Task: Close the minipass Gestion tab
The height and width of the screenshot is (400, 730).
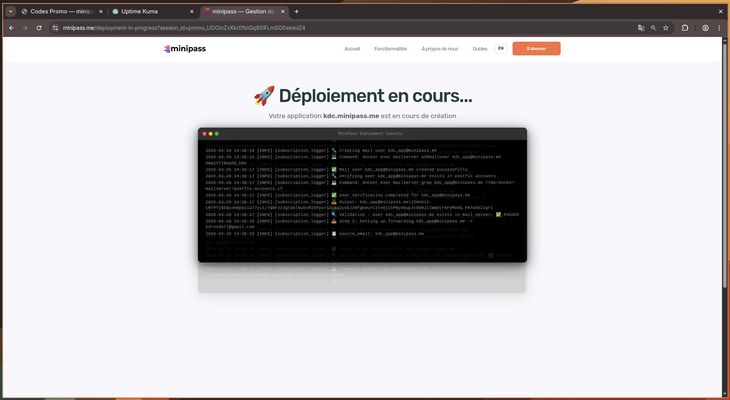Action: click(283, 12)
